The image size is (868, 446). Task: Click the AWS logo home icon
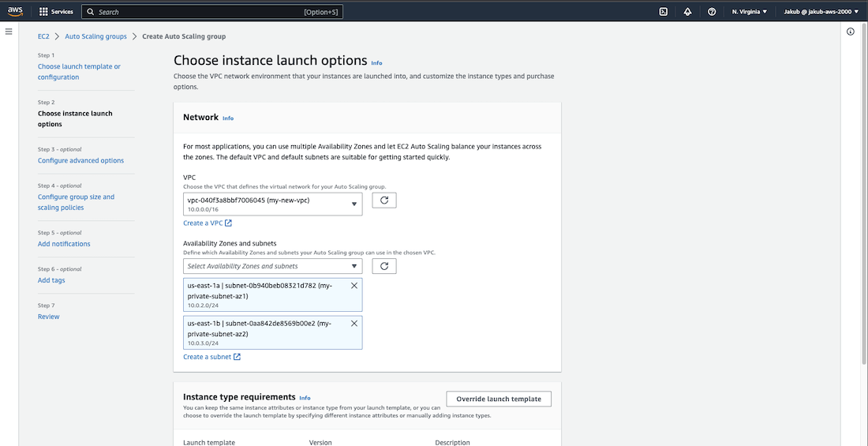point(17,12)
